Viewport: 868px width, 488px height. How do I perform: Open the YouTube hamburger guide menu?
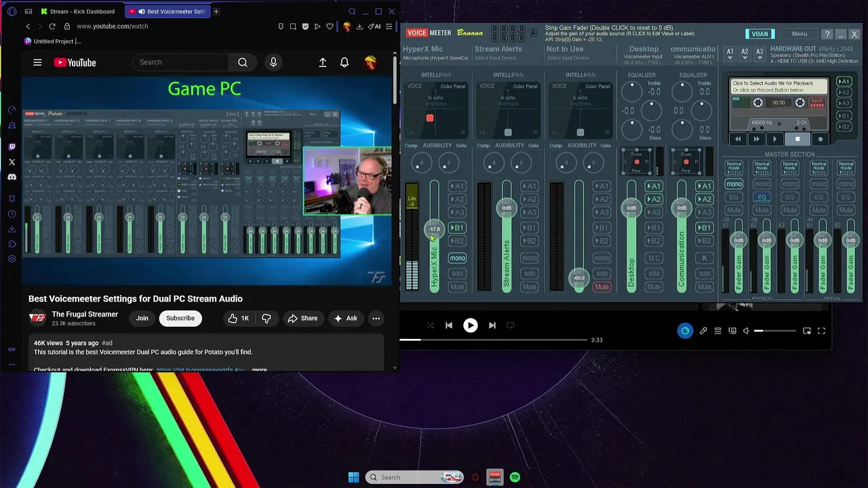(37, 62)
